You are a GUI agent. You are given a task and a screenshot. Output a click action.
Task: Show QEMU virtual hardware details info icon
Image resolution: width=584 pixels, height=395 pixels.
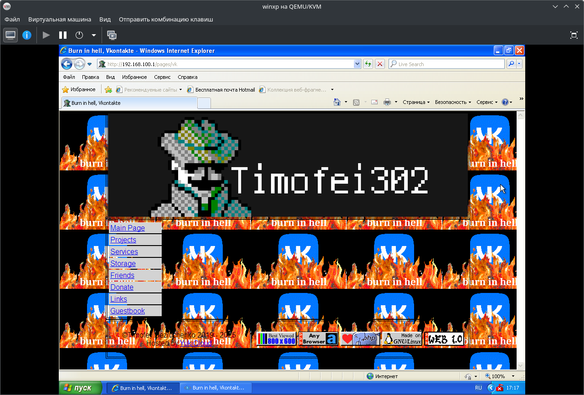(27, 35)
